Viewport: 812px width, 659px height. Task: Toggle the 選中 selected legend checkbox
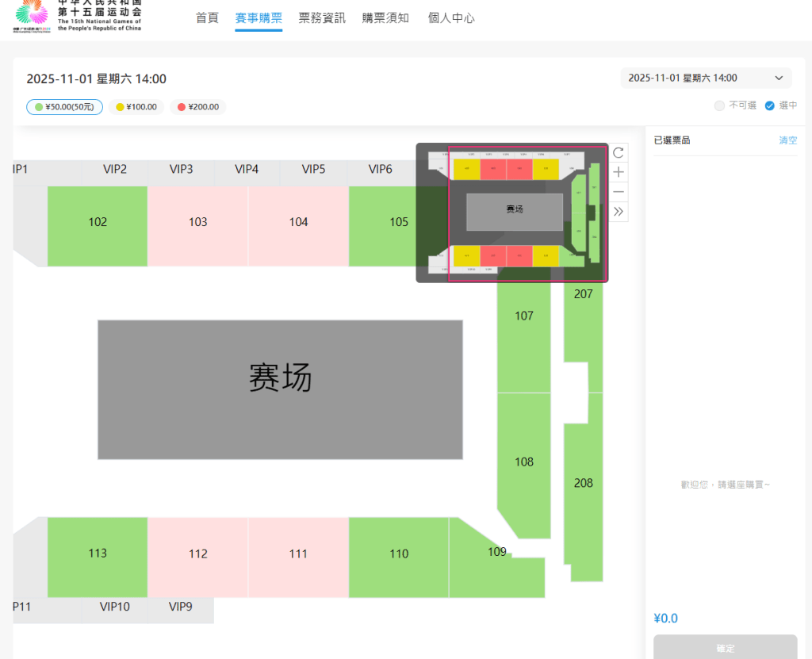[x=769, y=105]
